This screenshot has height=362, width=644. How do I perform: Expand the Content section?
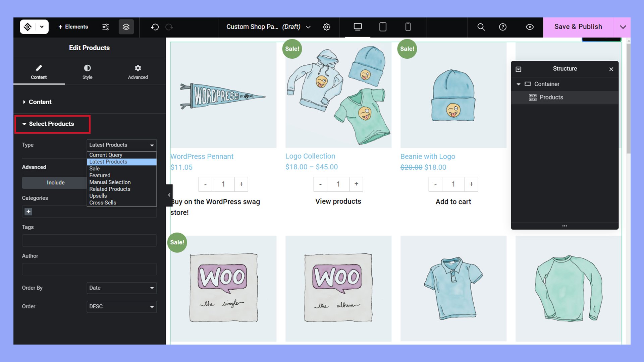tap(40, 102)
